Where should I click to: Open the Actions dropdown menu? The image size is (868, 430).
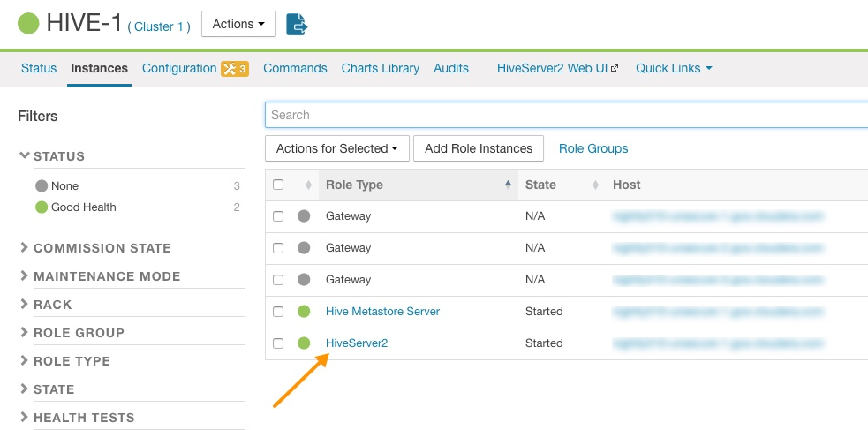click(238, 24)
